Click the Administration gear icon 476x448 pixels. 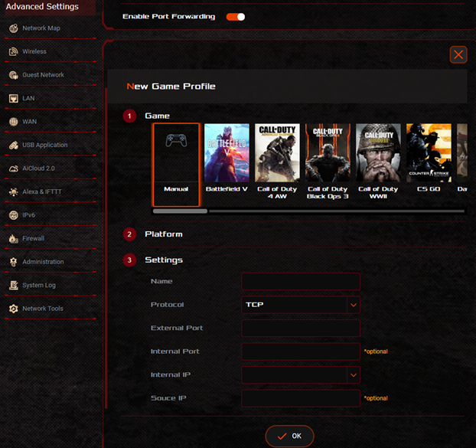tap(13, 262)
